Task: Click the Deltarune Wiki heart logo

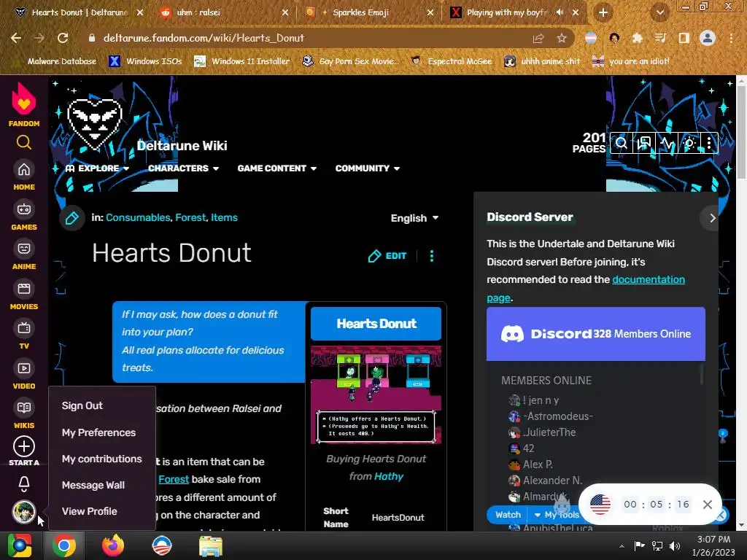Action: coord(94,125)
